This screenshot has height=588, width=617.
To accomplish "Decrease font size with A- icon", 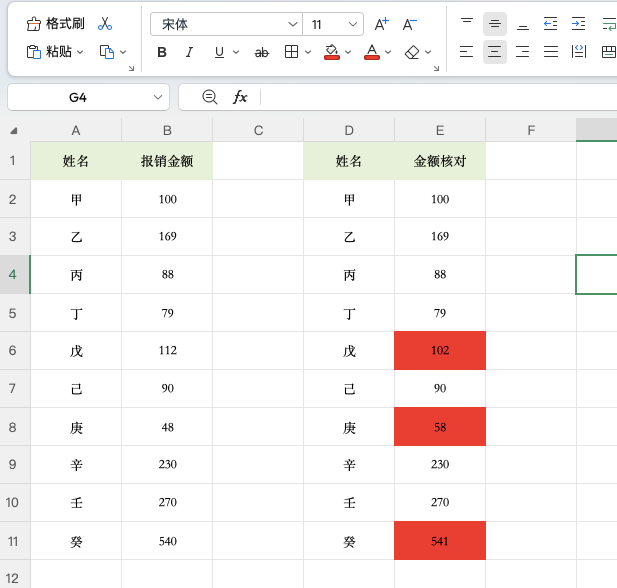I will pyautogui.click(x=409, y=24).
